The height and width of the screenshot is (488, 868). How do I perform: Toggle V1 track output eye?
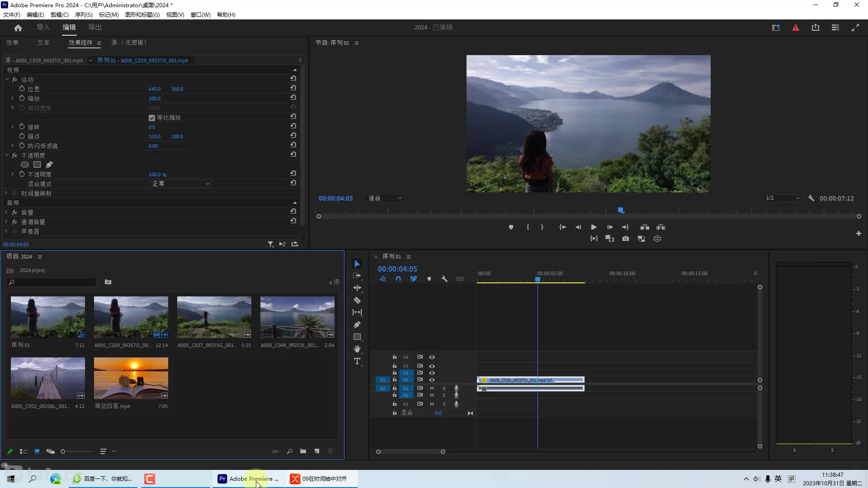432,380
